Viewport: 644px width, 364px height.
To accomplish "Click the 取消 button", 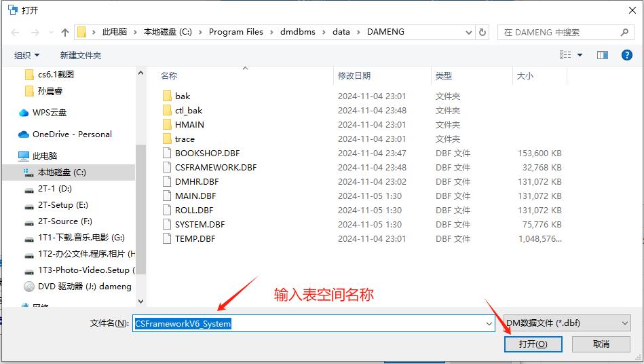I will (x=601, y=344).
